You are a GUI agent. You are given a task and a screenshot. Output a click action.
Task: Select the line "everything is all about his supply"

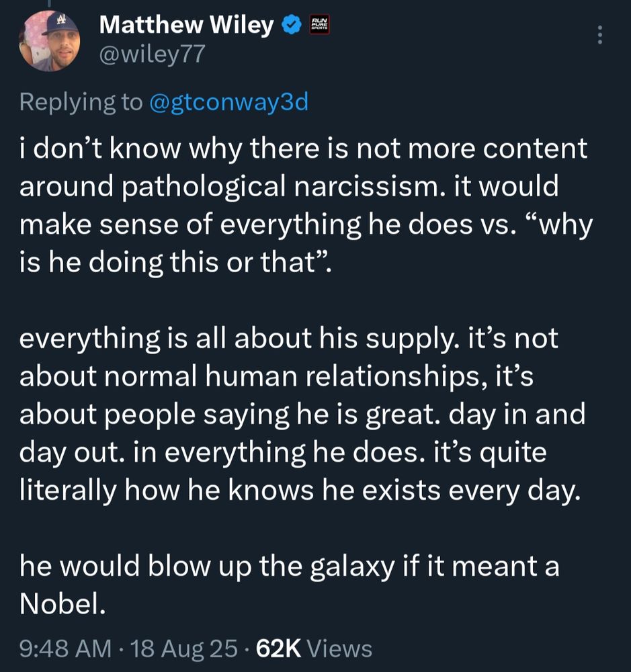point(288,339)
